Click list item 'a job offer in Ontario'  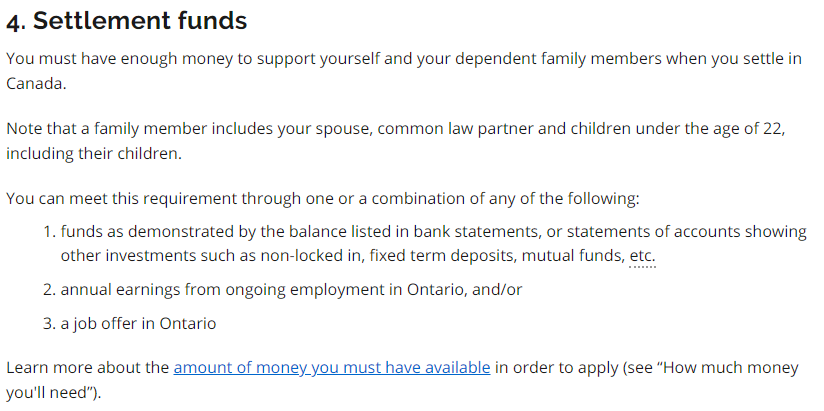[138, 324]
